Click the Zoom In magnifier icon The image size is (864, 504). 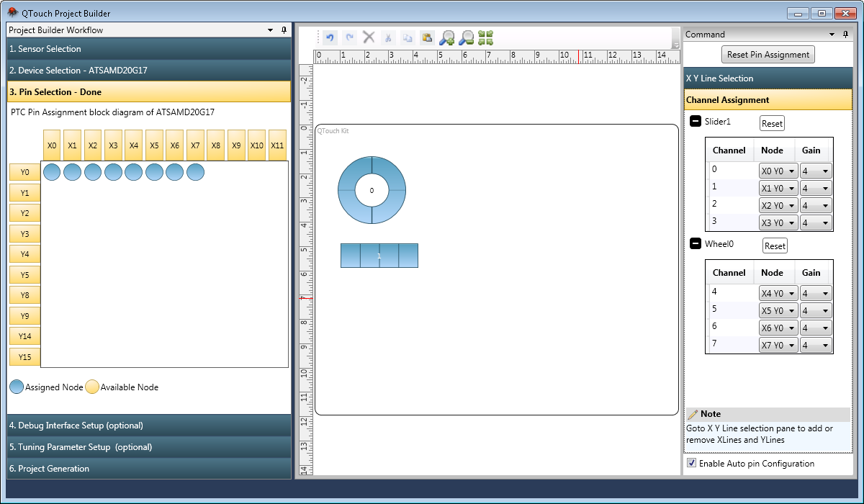click(446, 37)
